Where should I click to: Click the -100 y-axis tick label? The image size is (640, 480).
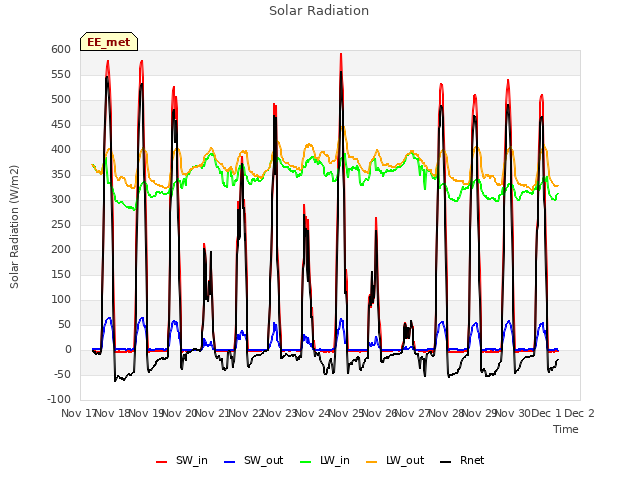59,400
